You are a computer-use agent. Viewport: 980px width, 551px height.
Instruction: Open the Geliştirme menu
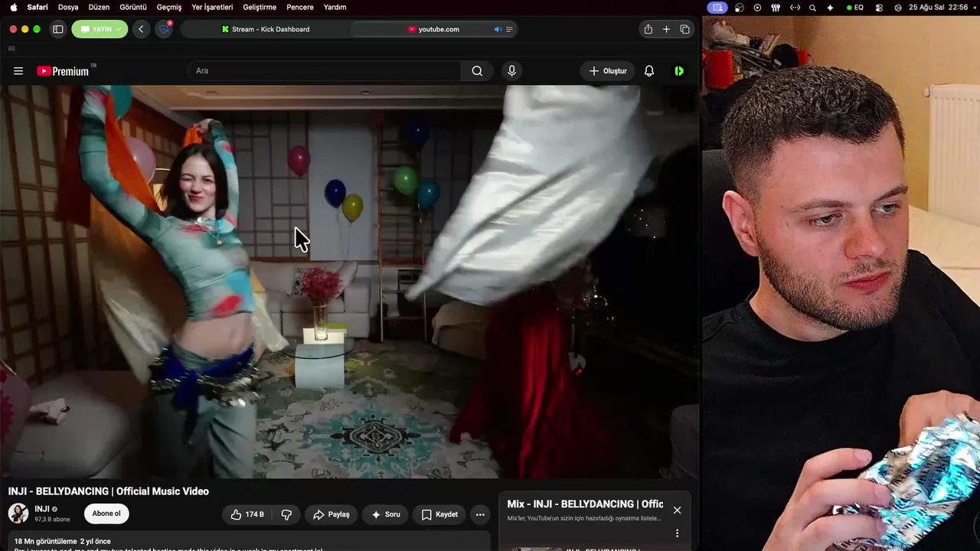[x=260, y=7]
